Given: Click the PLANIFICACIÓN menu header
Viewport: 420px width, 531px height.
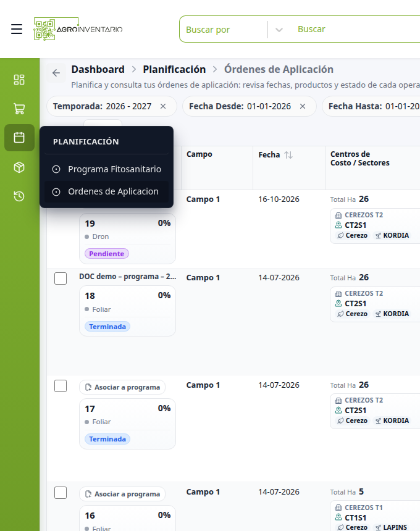Looking at the screenshot, I should [86, 141].
